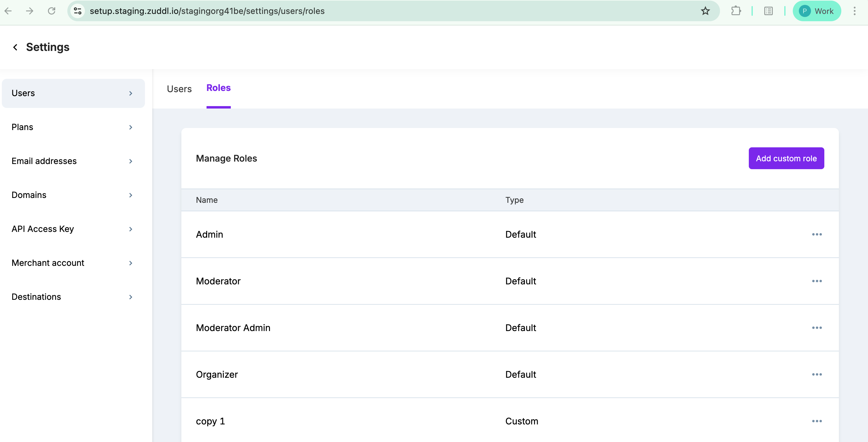Open the three-dot menu for Organizer role

(816, 374)
